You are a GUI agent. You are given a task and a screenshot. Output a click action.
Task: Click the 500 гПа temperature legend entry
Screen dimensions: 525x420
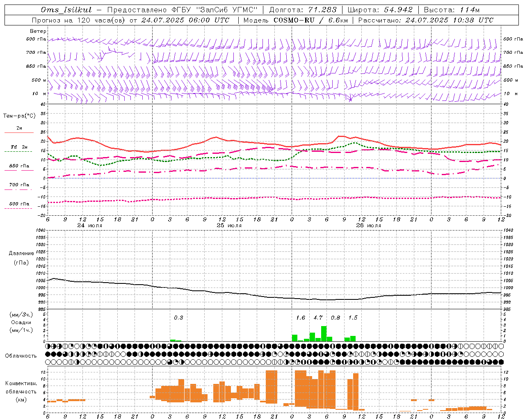tap(19, 204)
